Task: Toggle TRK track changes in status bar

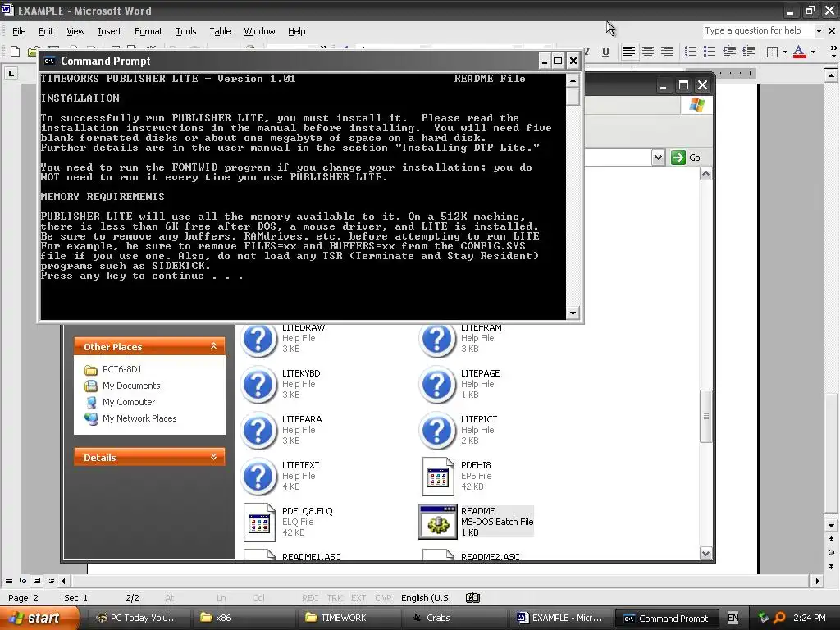Action: [335, 598]
